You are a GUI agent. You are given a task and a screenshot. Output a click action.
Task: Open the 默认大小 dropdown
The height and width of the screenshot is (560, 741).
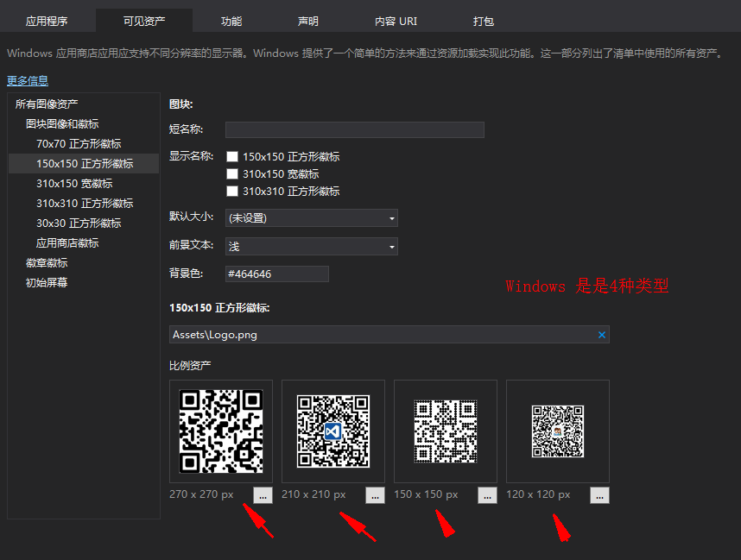[x=312, y=218]
